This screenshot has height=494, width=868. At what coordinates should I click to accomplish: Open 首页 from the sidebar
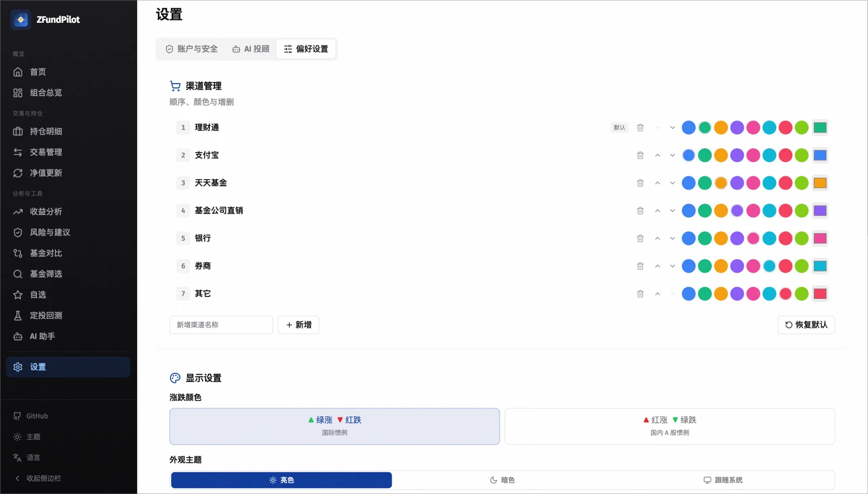(68, 72)
